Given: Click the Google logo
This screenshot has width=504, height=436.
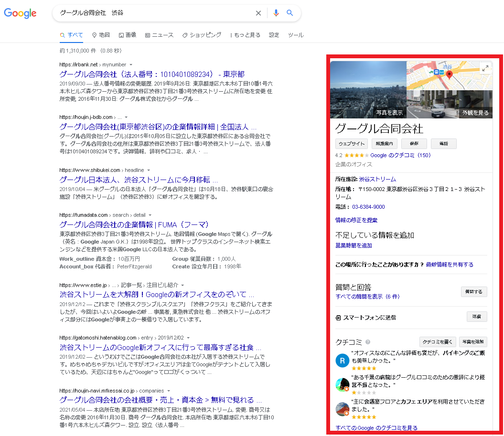Looking at the screenshot, I should pyautogui.click(x=20, y=13).
